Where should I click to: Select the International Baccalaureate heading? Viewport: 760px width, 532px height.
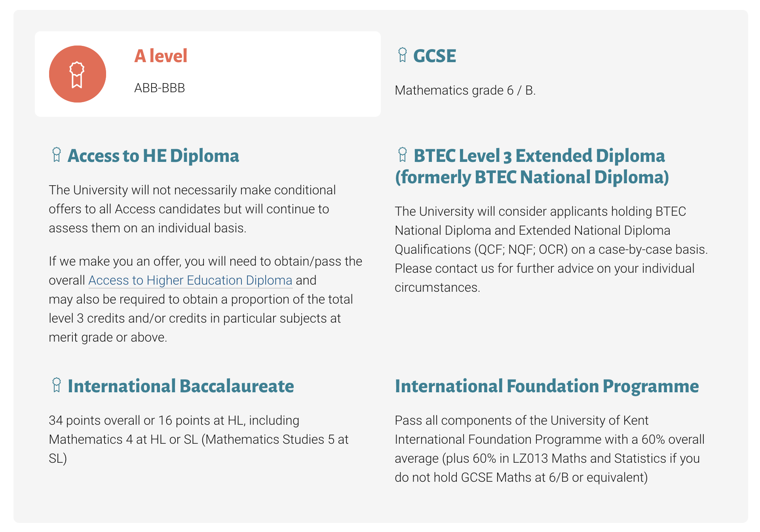(180, 386)
